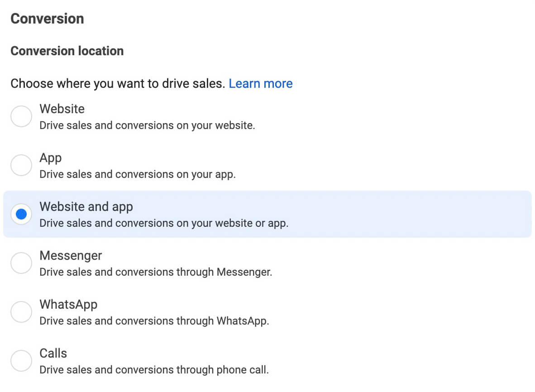Select the App radio button
Viewport: 535px width, 392px height.
(21, 166)
